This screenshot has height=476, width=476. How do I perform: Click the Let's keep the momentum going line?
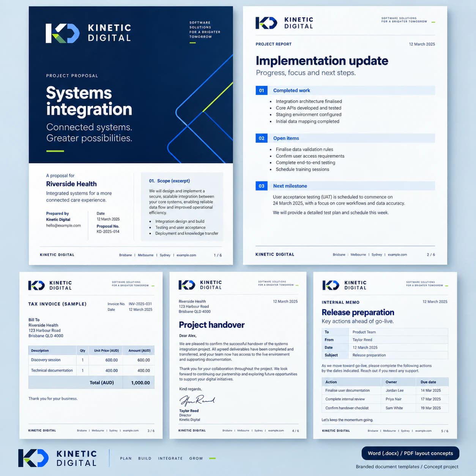(347, 420)
